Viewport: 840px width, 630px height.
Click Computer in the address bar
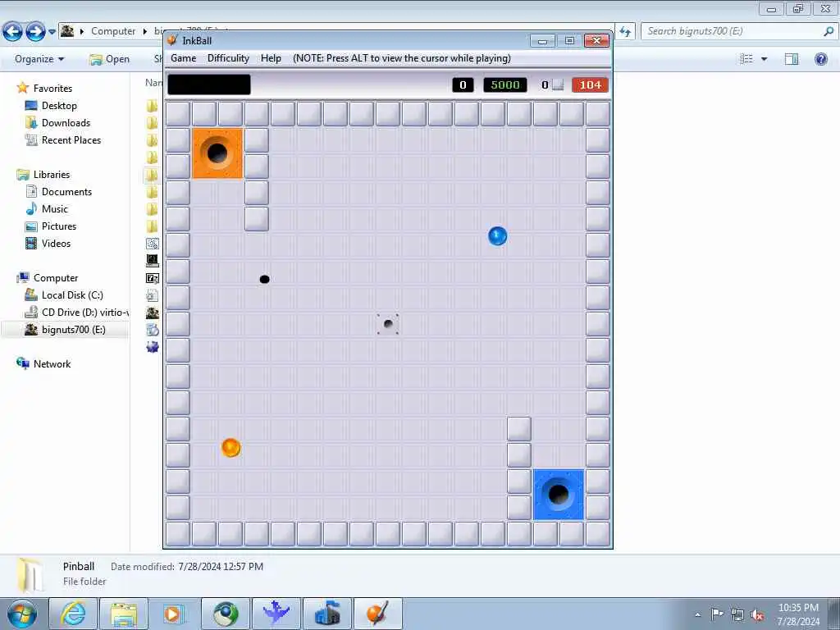pos(113,31)
